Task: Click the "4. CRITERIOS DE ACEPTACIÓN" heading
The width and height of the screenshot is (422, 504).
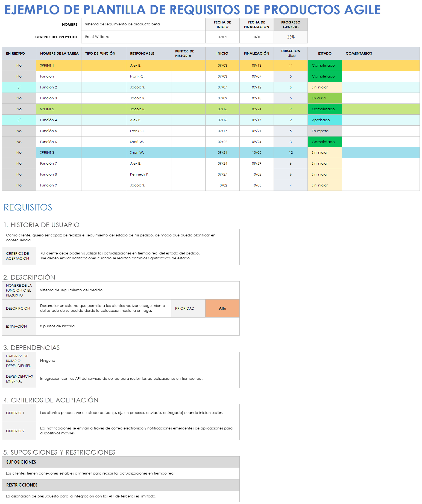Action: (x=51, y=400)
